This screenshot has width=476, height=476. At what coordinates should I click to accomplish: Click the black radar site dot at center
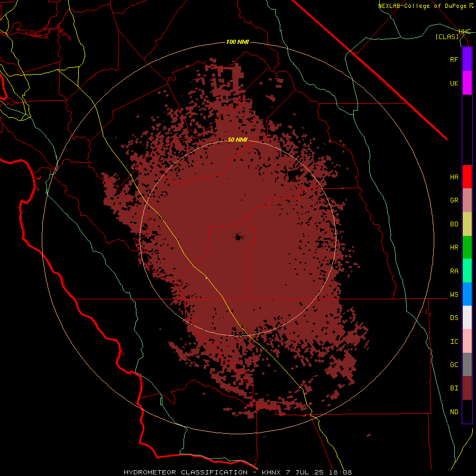click(239, 237)
